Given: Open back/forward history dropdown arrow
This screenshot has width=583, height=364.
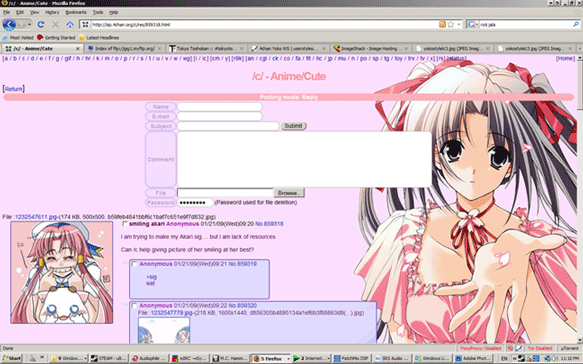Looking at the screenshot, I should click(x=29, y=25).
